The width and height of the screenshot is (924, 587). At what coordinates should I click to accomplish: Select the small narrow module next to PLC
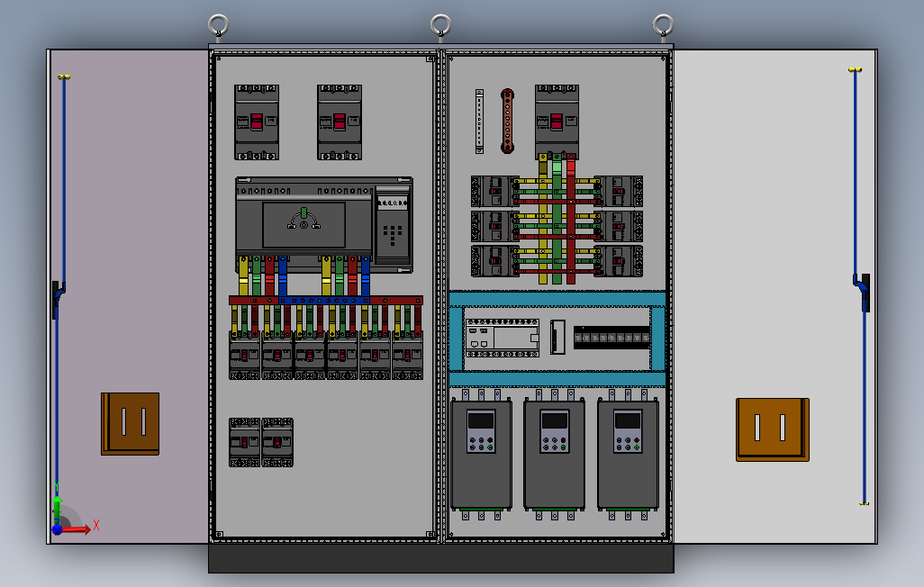point(557,337)
